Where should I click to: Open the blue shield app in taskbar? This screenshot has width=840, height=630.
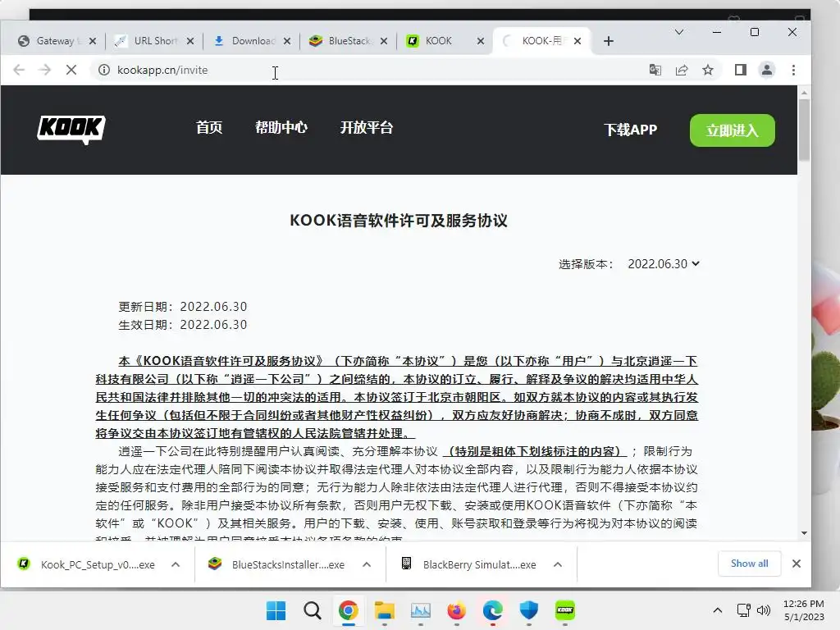(529, 610)
